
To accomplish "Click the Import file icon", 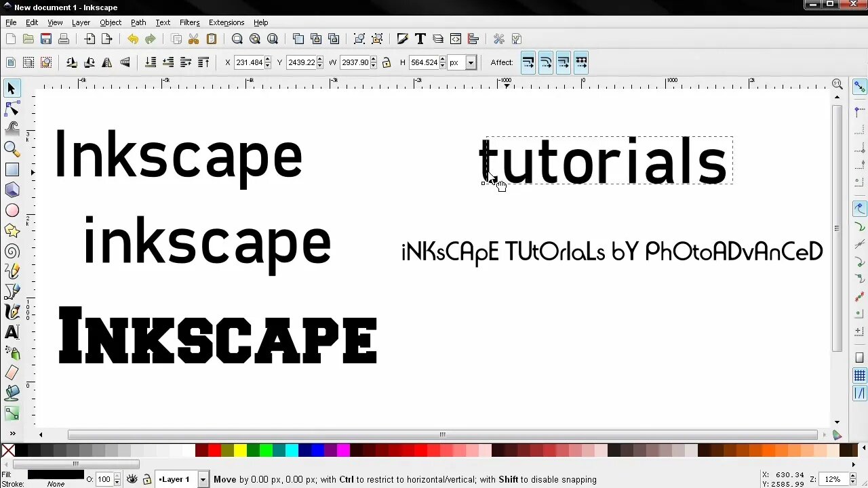I will [90, 39].
